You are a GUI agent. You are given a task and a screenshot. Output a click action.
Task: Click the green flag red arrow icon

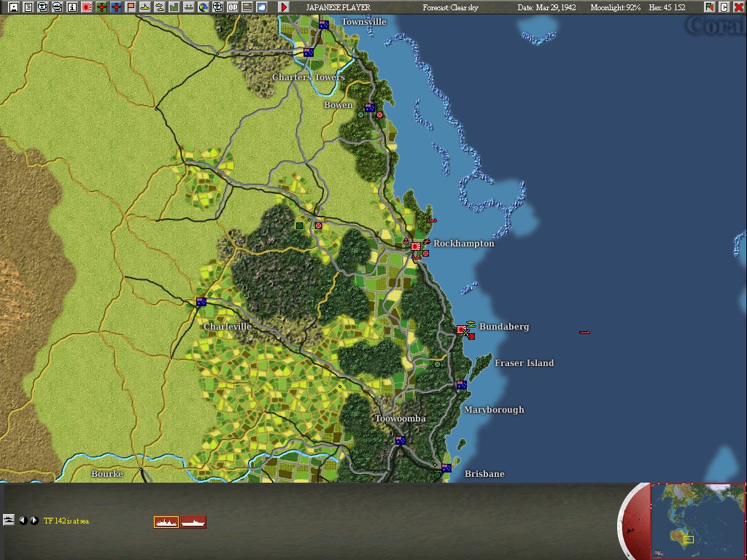click(x=709, y=7)
